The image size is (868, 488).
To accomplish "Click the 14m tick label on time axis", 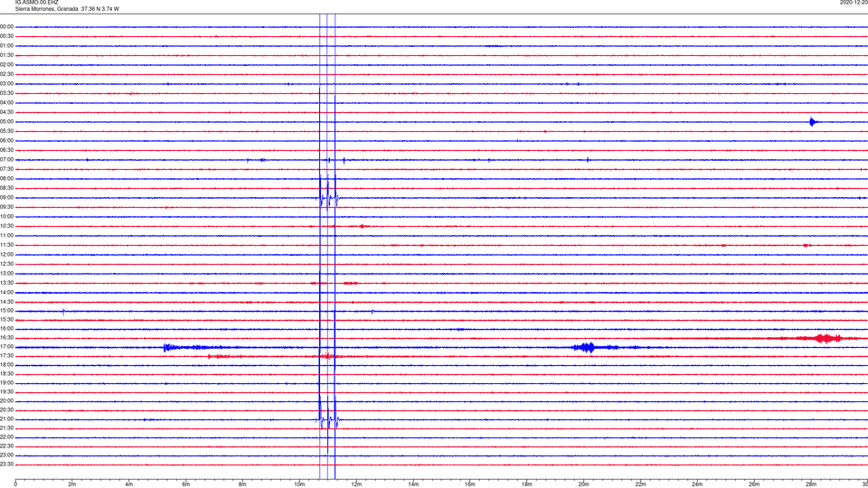I will coord(413,484).
